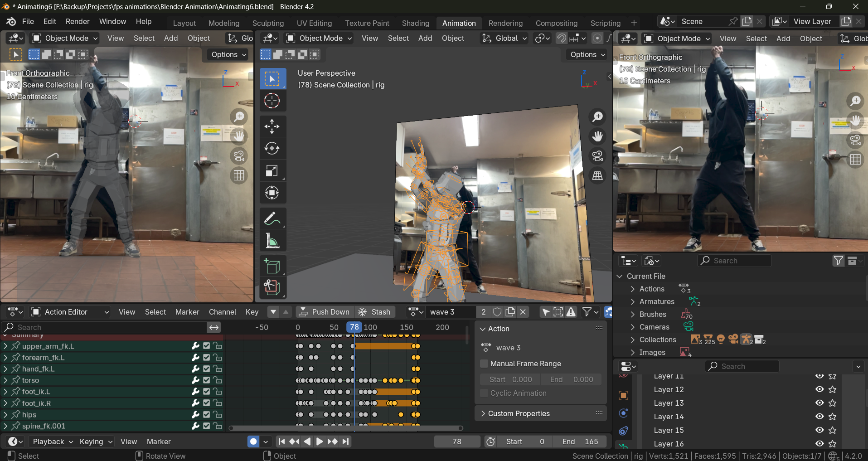This screenshot has height=461, width=868.
Task: Expand the Custom Properties panel
Action: [519, 413]
